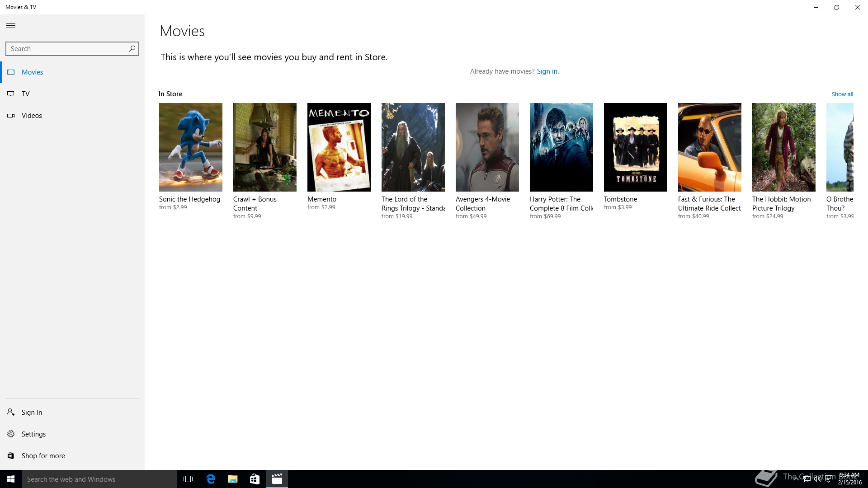Image resolution: width=868 pixels, height=488 pixels.
Task: Click the "from $40.99" price
Action: [693, 216]
